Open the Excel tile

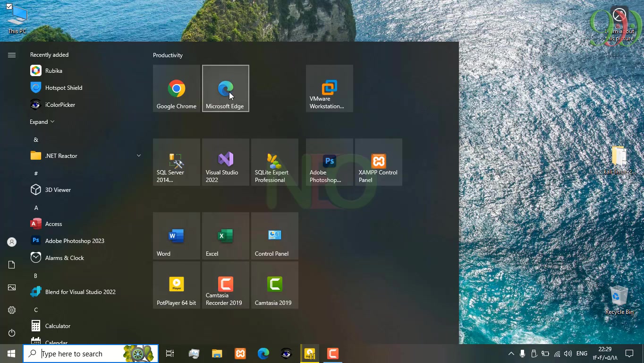click(x=226, y=236)
